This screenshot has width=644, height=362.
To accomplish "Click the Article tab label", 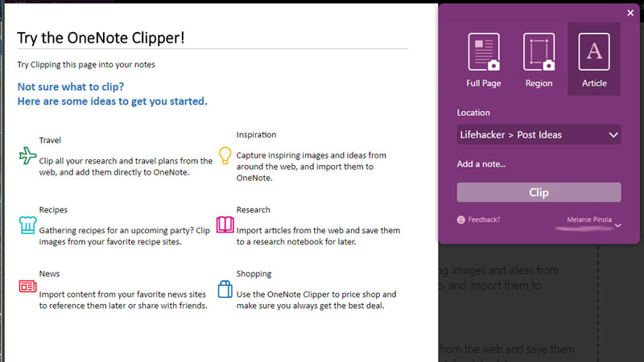I will [x=593, y=83].
